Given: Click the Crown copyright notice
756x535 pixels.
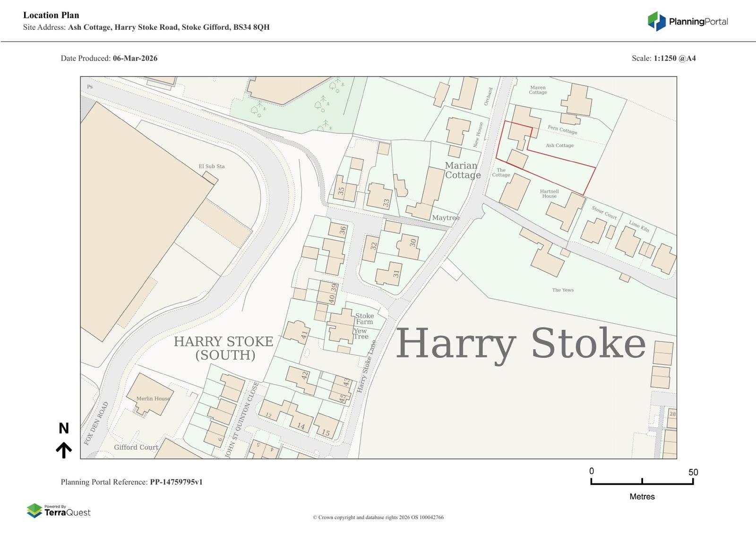Looking at the screenshot, I should (x=378, y=517).
